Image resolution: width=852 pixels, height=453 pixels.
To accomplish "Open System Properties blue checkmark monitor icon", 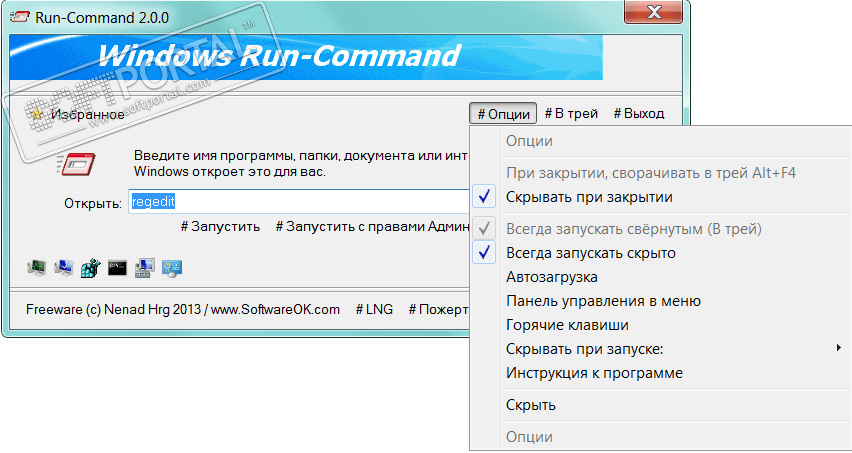I will 64,267.
